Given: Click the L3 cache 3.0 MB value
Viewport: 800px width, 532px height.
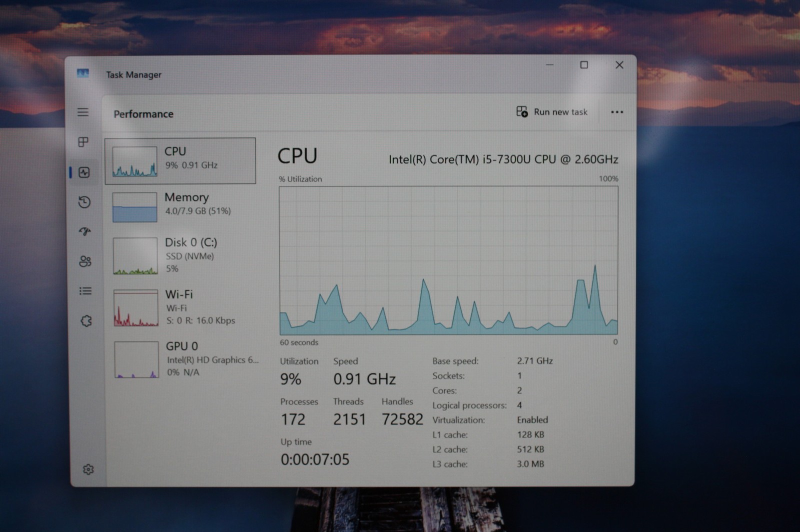Looking at the screenshot, I should (530, 464).
